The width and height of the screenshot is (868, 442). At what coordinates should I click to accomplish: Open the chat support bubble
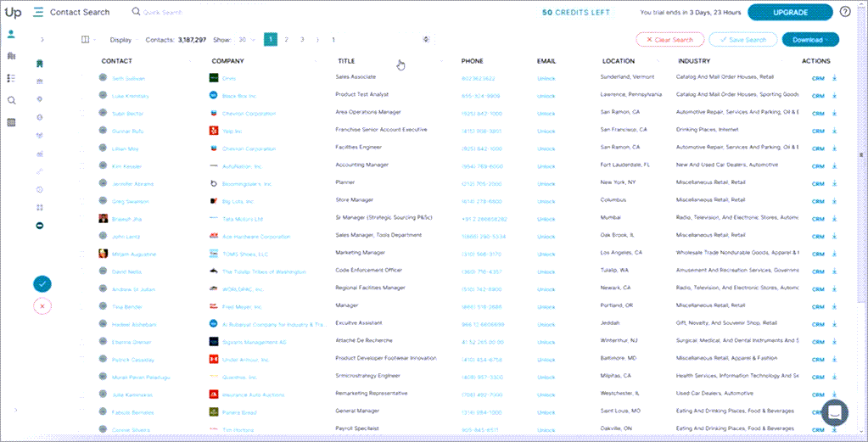pos(835,412)
